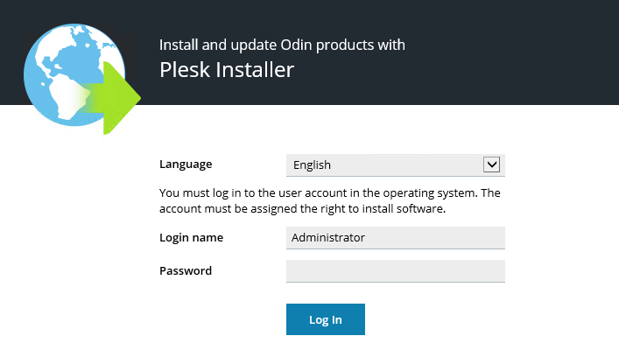Click the Login name label
619x364 pixels.
[191, 237]
